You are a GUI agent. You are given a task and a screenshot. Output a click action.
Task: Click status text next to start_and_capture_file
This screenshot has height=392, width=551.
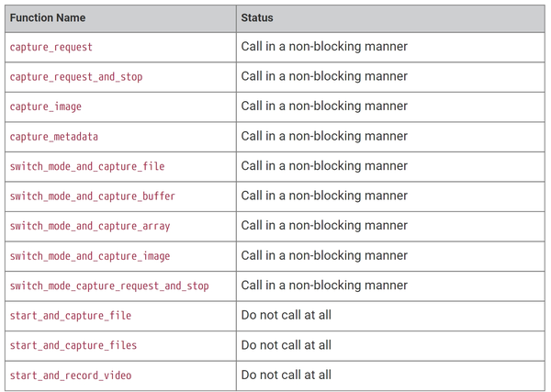[x=287, y=316]
